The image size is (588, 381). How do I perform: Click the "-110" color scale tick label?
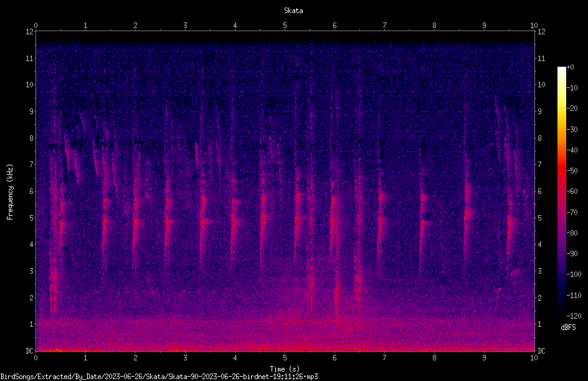[x=574, y=296]
